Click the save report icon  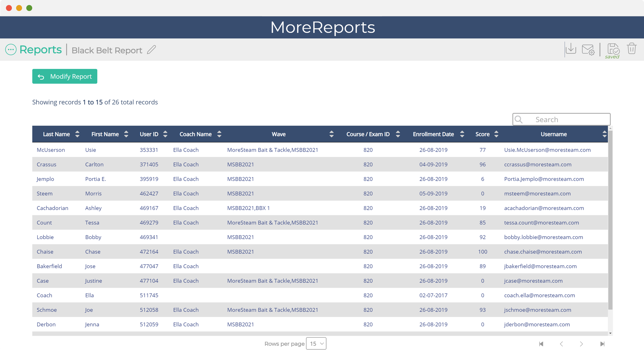pos(613,49)
